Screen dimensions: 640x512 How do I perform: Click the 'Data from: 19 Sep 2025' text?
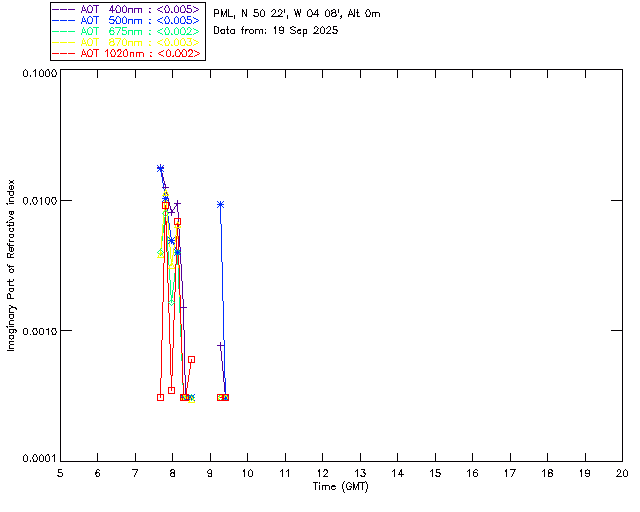point(276,31)
